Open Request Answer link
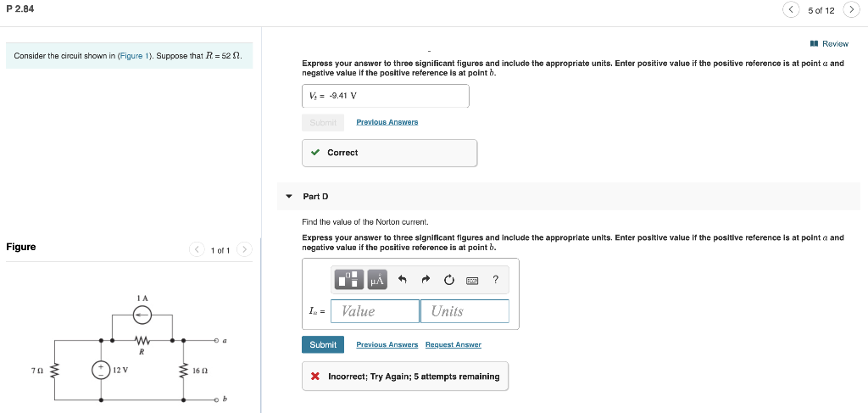 tap(453, 344)
